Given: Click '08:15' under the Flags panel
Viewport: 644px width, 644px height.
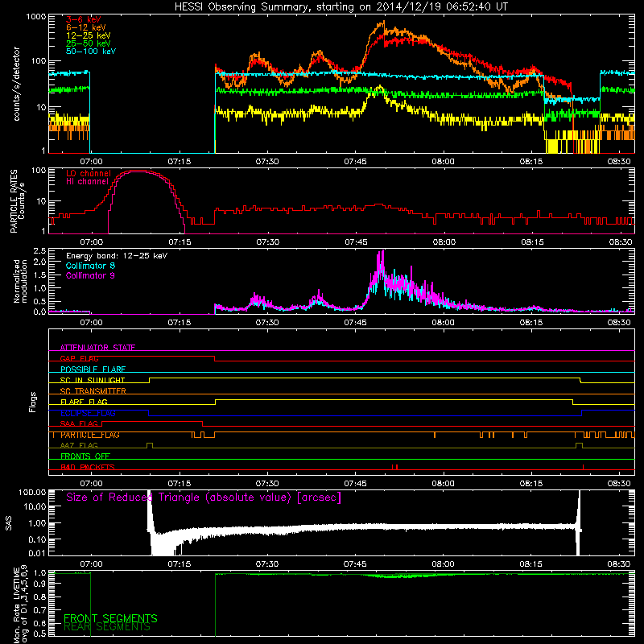Looking at the screenshot, I should click(x=531, y=484).
